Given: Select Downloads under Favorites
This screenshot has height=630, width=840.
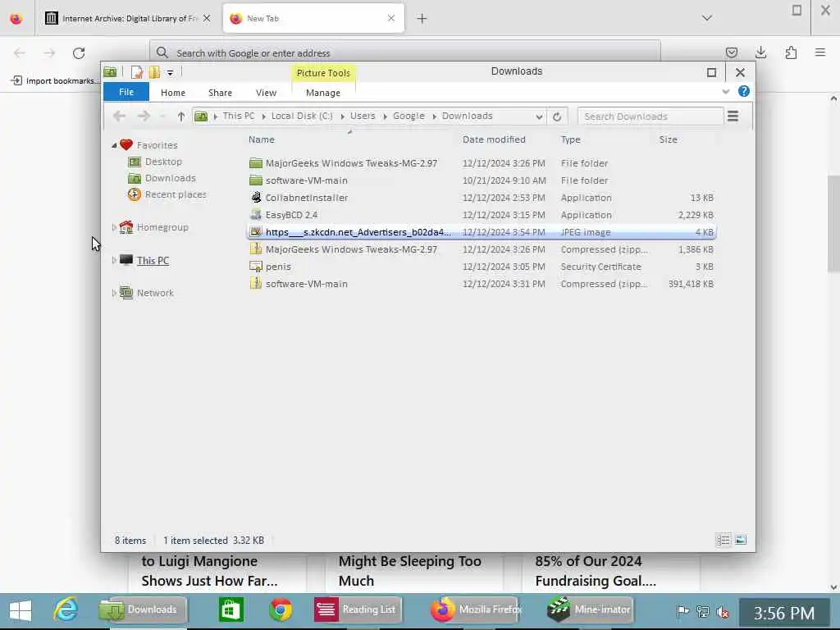Looking at the screenshot, I should [170, 178].
